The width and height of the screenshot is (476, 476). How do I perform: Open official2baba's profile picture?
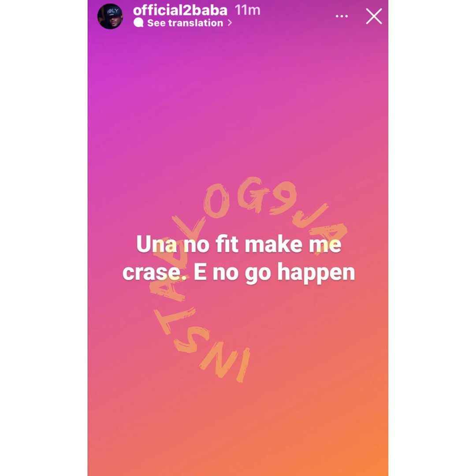pos(110,16)
